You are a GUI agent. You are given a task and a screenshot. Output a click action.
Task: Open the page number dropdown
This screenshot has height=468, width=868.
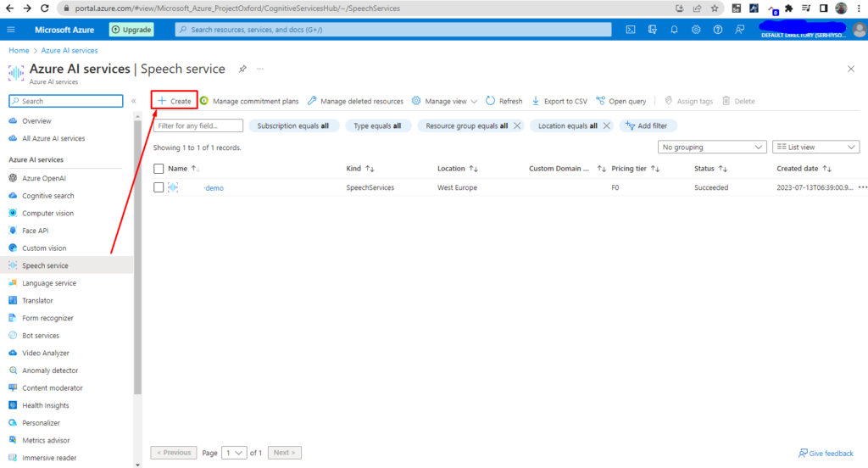pyautogui.click(x=234, y=453)
